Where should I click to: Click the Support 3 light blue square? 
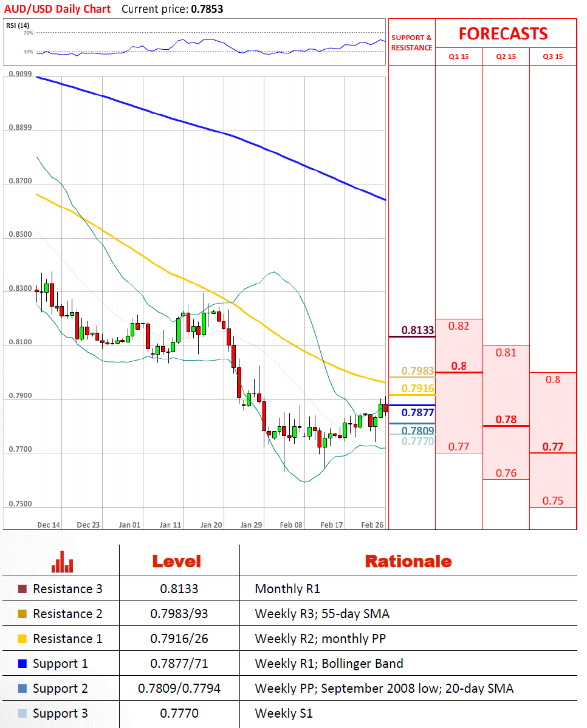coord(22,713)
